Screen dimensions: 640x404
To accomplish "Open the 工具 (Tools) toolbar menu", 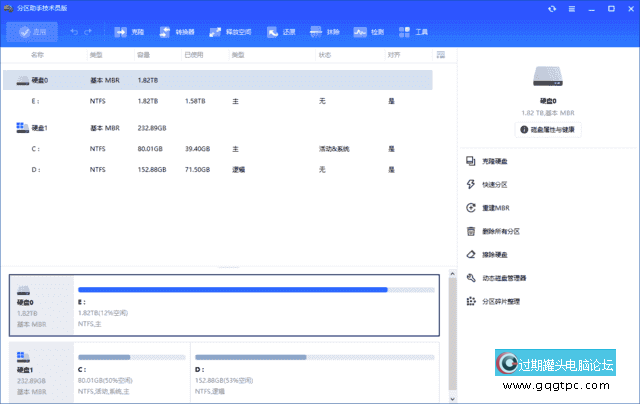I will (x=412, y=32).
